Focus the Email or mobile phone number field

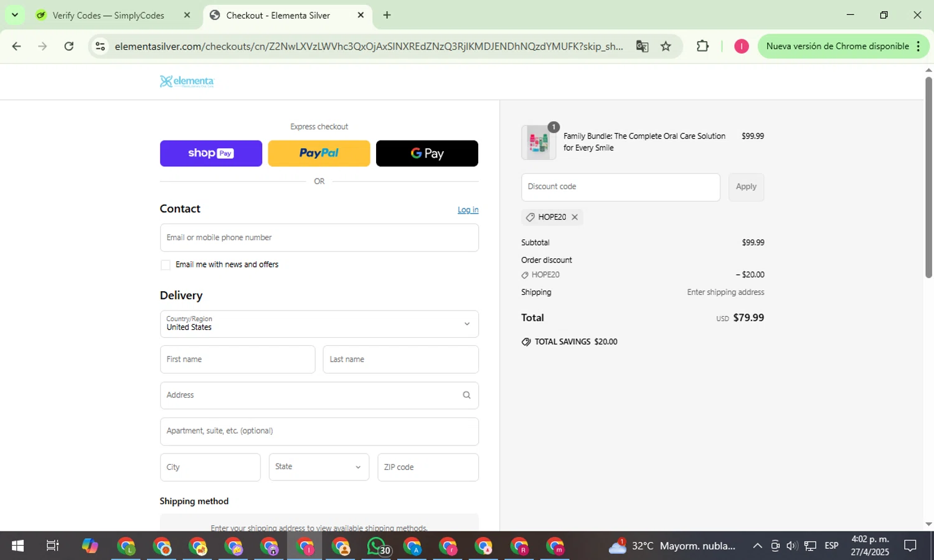tap(319, 238)
